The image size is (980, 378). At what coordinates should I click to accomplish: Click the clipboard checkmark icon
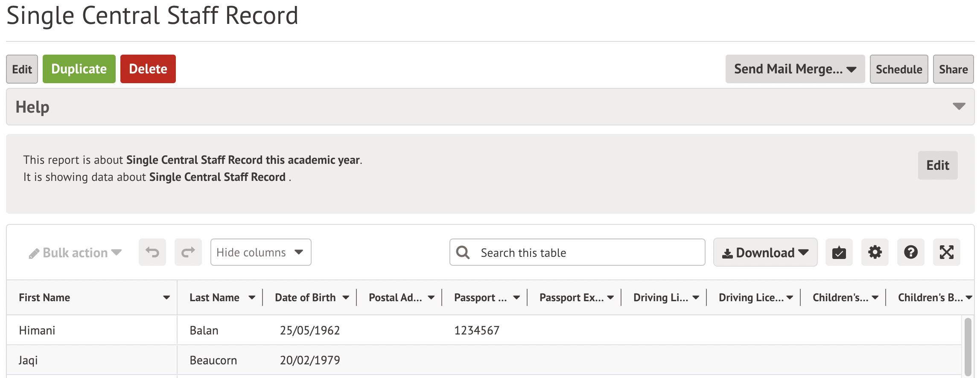839,252
